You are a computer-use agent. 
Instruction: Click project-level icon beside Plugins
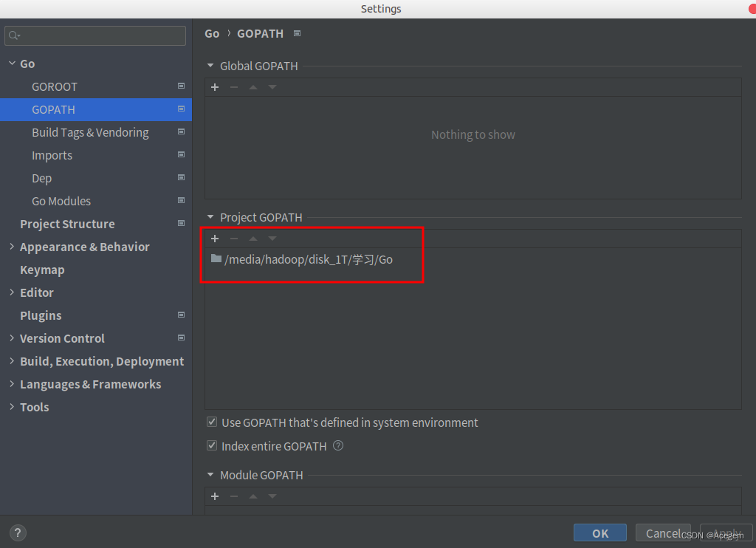point(182,315)
